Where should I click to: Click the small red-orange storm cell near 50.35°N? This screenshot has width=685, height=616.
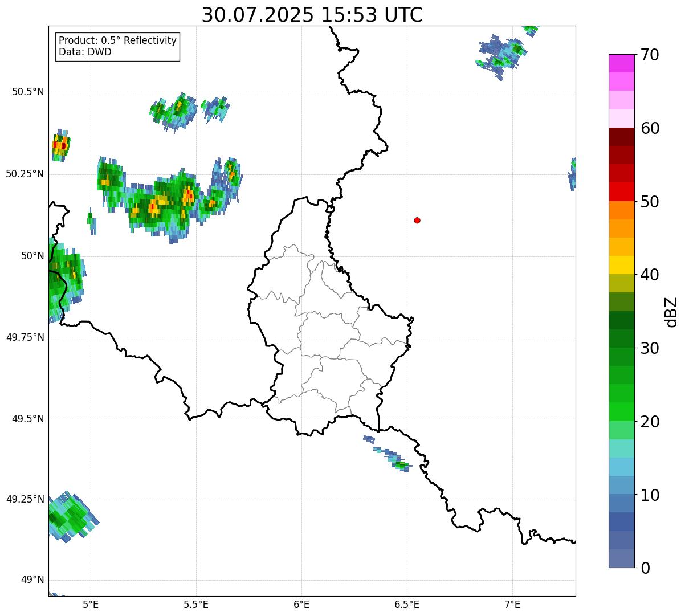(60, 145)
